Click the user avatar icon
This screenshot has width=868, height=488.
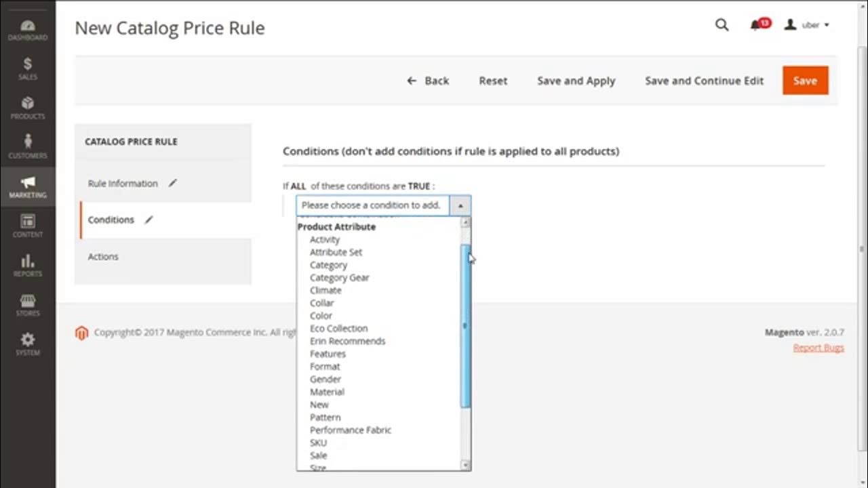pos(790,25)
